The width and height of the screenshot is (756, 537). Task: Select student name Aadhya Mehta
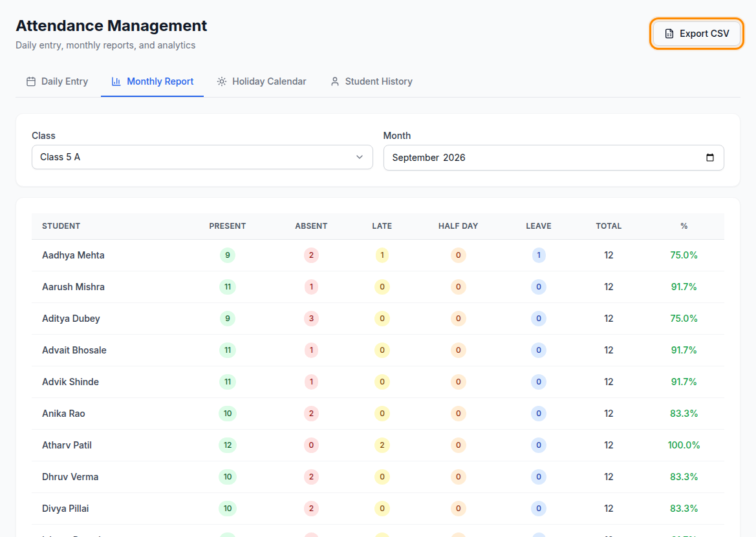point(73,255)
